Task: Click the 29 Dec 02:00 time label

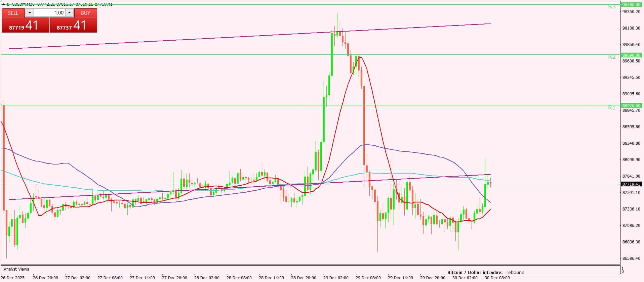Action: point(336,278)
